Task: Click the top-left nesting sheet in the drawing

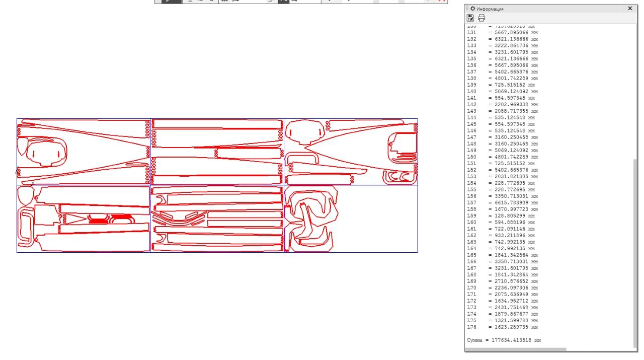Action: (84, 152)
